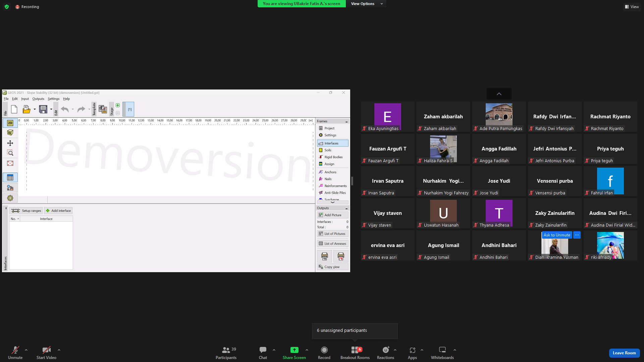
Task: Open drawing legend settings icon
Action: [x=10, y=188]
